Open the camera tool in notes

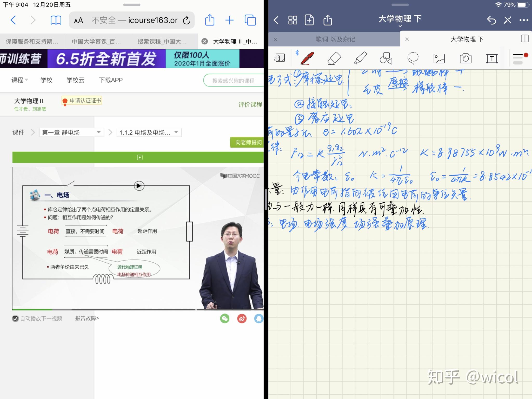pos(465,58)
